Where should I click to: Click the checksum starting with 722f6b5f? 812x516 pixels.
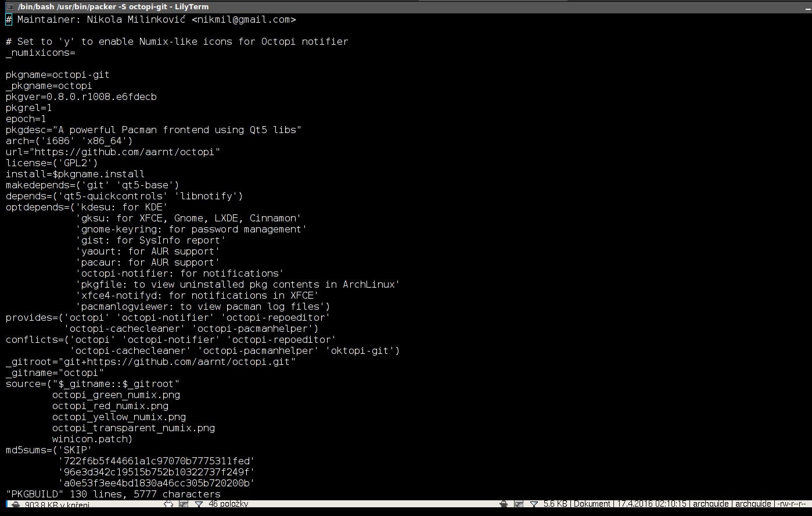coord(157,461)
